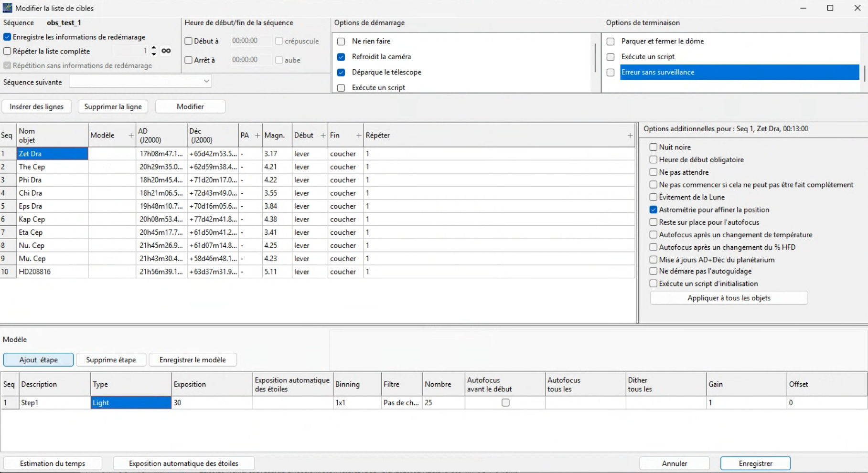Select the Eta Cep target row
This screenshot has width=868, height=473.
pyautogui.click(x=318, y=232)
